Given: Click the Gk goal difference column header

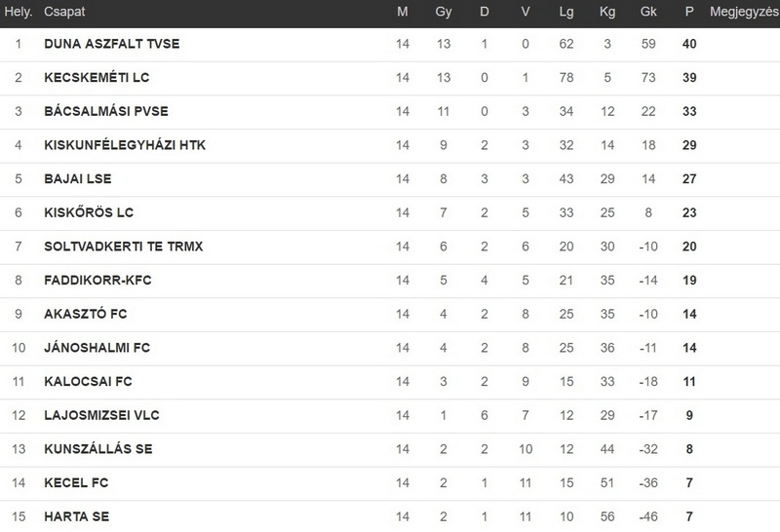Looking at the screenshot, I should (x=648, y=12).
